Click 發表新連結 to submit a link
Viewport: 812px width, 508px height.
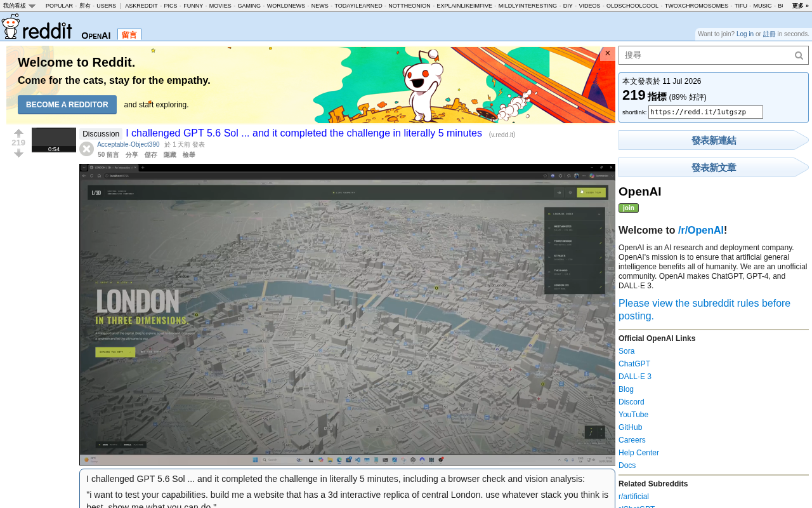pos(714,140)
